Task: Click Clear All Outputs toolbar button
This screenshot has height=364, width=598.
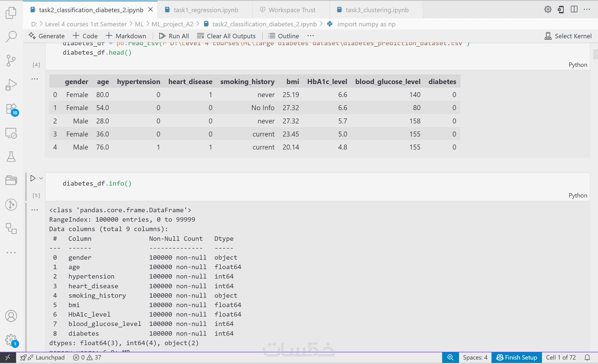Action: click(226, 36)
